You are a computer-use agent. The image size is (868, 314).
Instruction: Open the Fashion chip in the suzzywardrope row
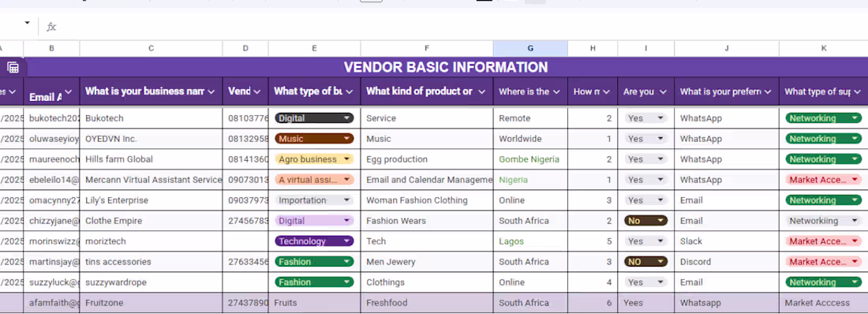(314, 282)
